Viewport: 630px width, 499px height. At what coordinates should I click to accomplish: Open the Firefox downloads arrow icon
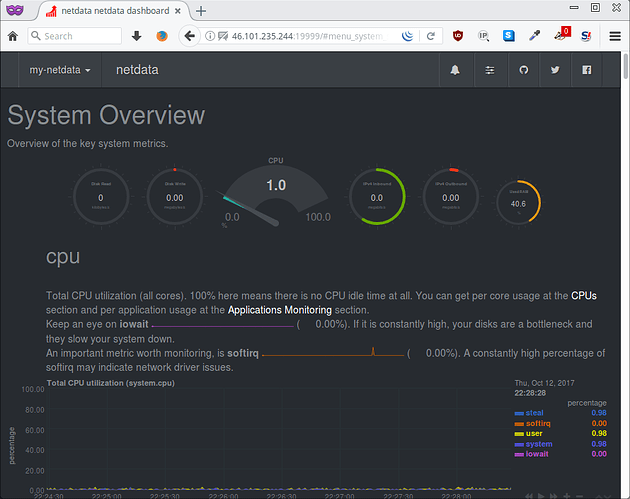(x=137, y=35)
